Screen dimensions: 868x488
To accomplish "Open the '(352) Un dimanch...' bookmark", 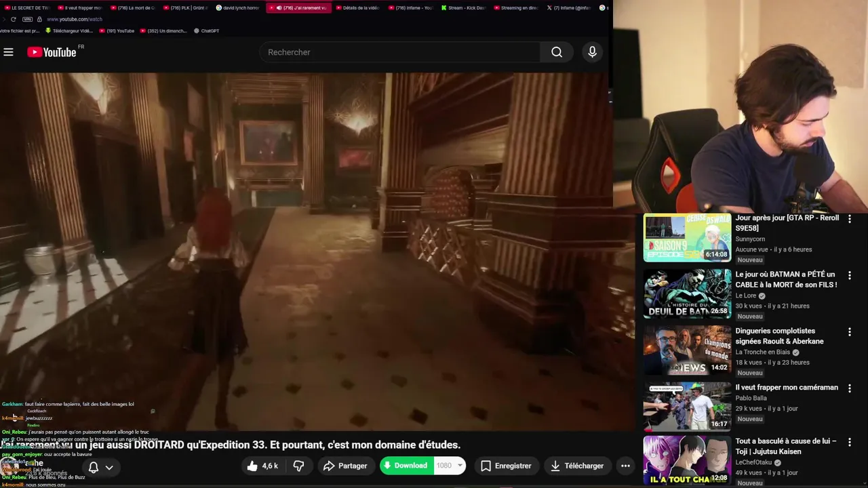I will [163, 30].
